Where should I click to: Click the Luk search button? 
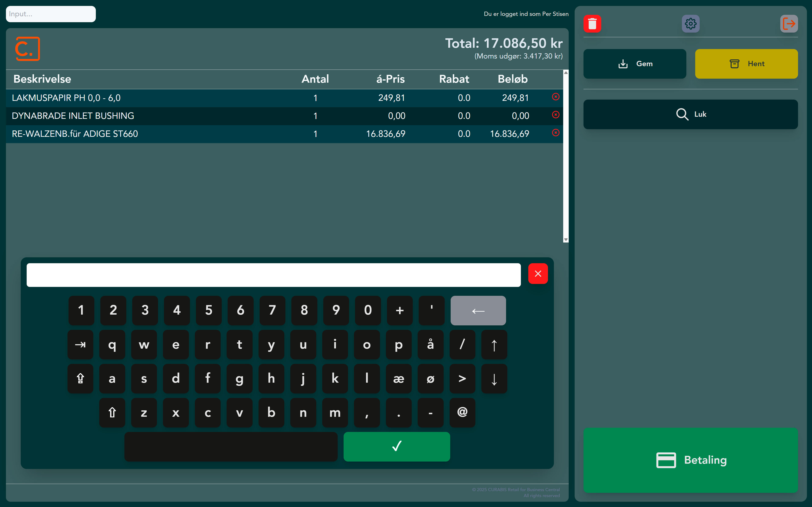pos(690,114)
